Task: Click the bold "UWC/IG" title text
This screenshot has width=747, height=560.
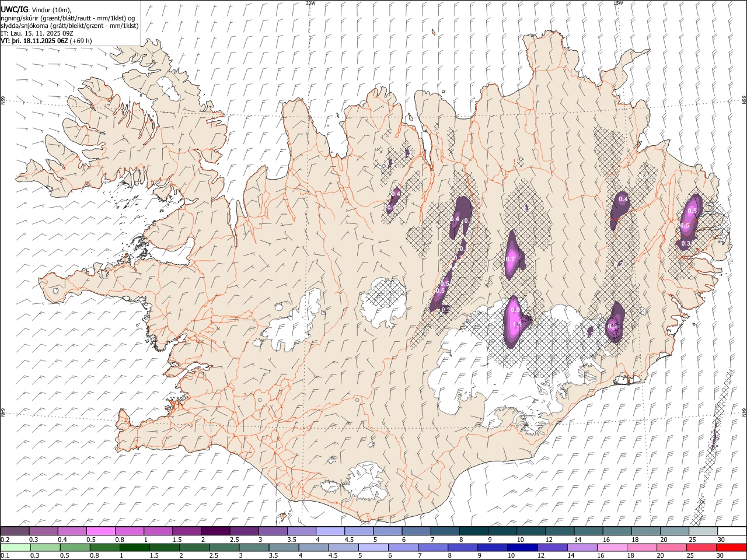Action: 14,9
